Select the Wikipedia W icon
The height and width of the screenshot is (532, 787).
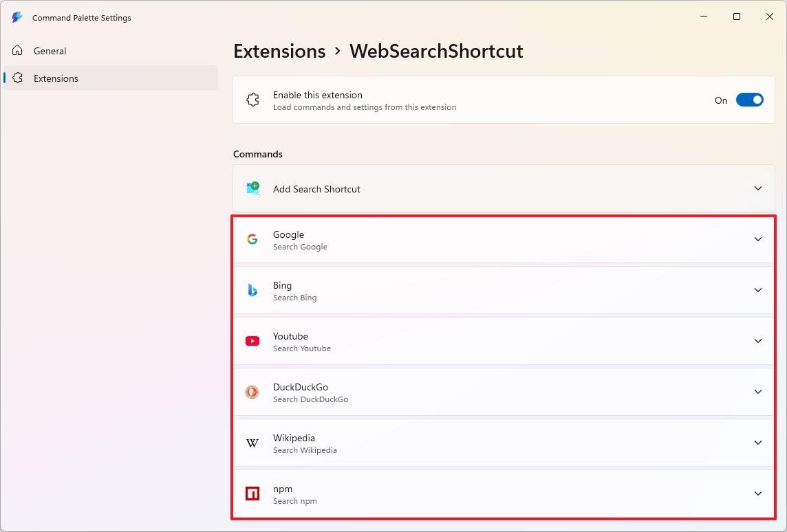[x=252, y=443]
